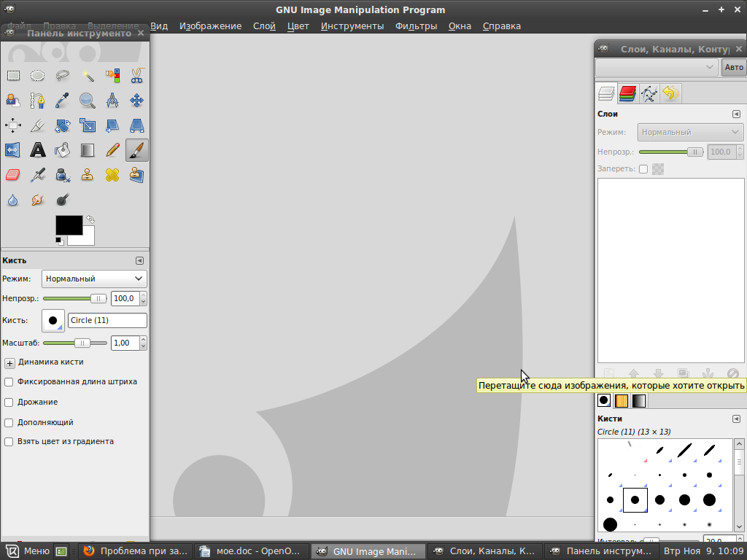
Task: Select the Ellipse Select tool
Action: click(38, 76)
